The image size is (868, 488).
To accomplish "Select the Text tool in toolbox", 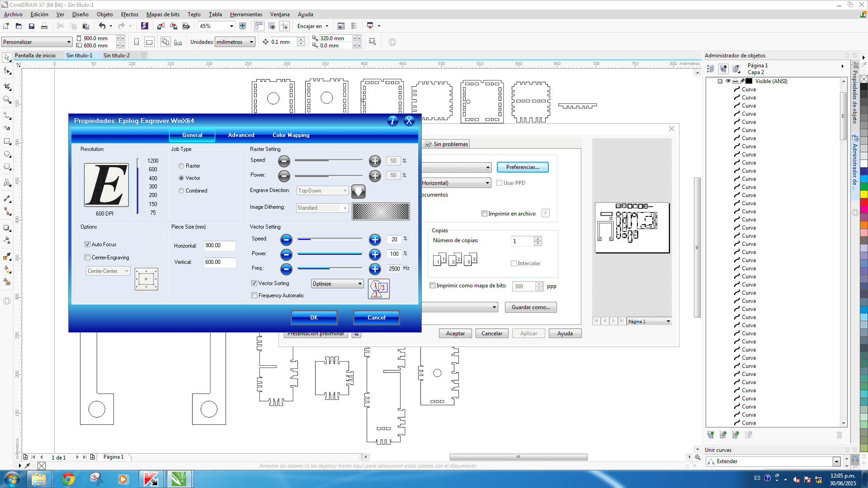I will tap(7, 183).
